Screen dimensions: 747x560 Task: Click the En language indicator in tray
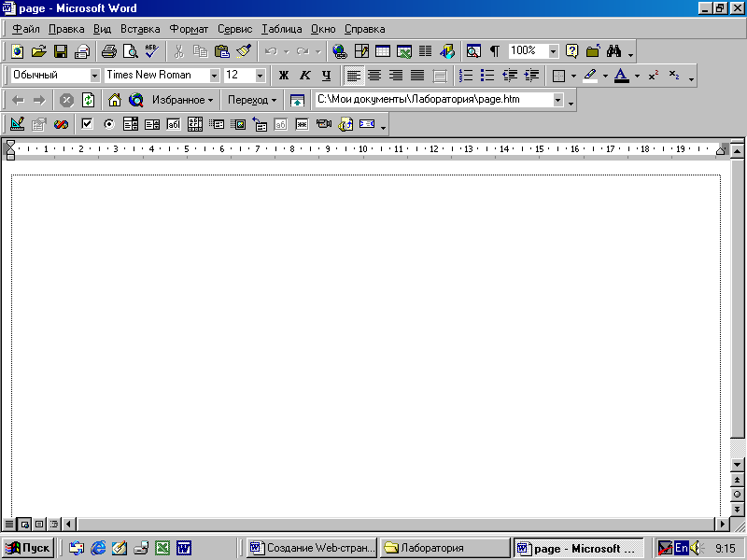click(682, 548)
